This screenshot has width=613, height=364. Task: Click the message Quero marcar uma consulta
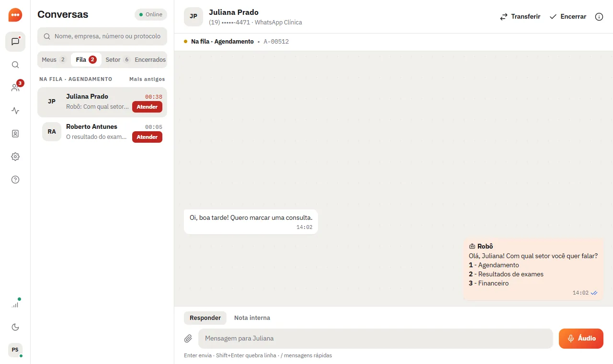(x=251, y=221)
